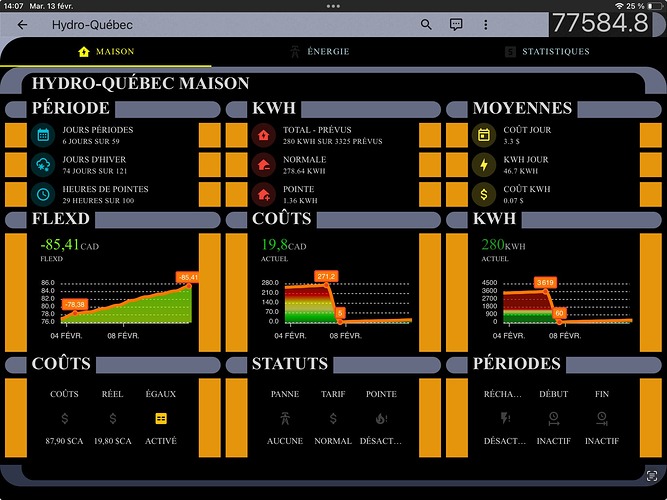Toggle the Pointe flame status icon

(381, 419)
